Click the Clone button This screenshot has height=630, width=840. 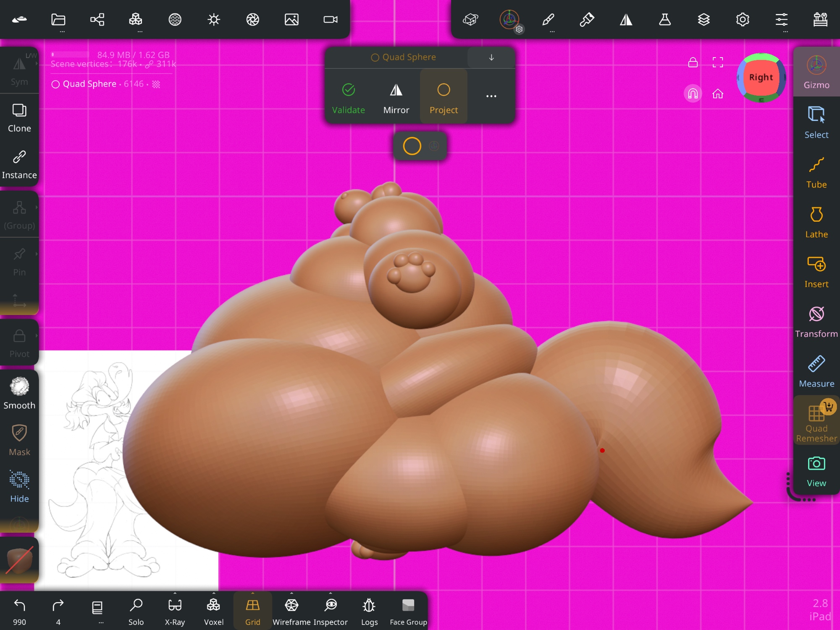tap(19, 118)
